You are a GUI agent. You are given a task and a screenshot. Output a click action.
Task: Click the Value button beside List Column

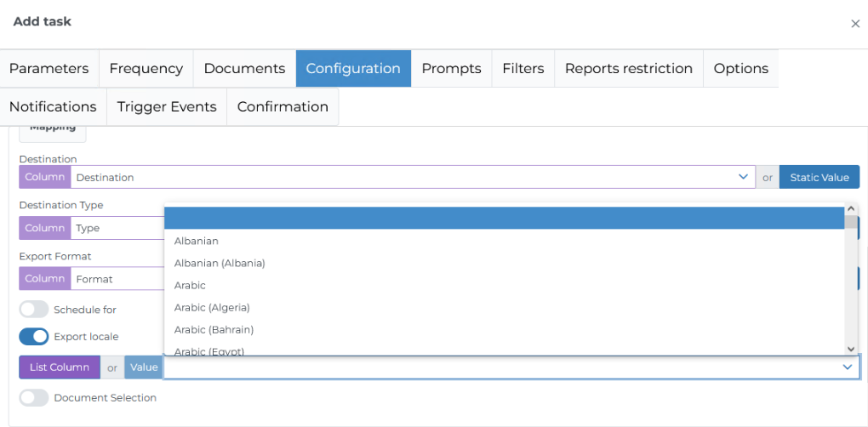coord(144,367)
